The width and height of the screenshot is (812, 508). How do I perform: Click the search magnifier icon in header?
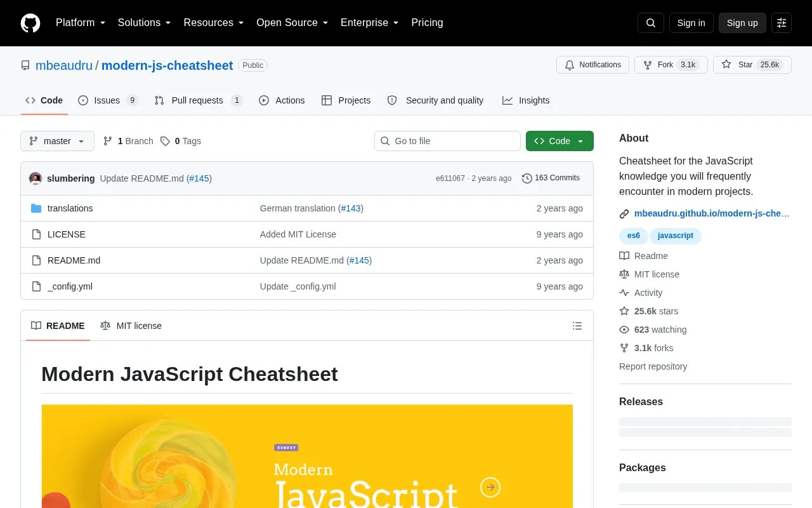point(651,23)
